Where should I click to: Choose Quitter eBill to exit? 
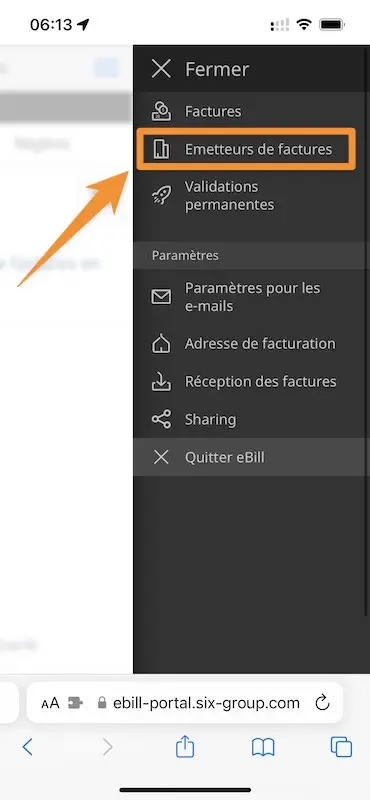click(250, 457)
